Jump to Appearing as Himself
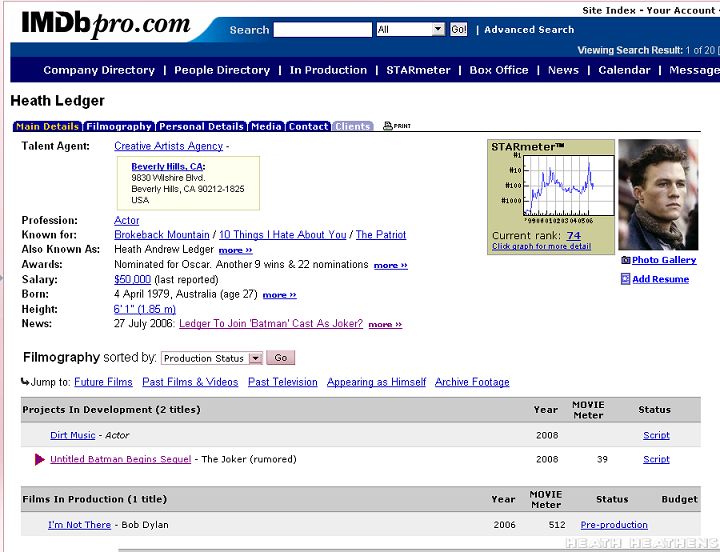The image size is (720, 552). pyautogui.click(x=377, y=382)
